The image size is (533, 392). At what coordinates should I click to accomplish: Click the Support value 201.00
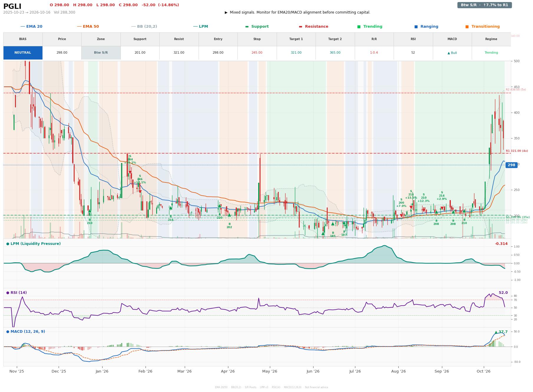140,53
